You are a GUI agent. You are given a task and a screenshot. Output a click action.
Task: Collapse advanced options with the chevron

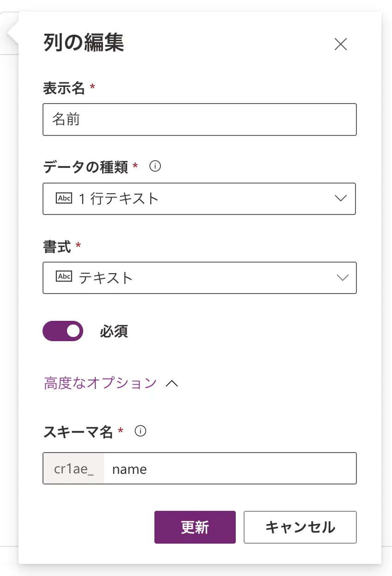tap(172, 384)
